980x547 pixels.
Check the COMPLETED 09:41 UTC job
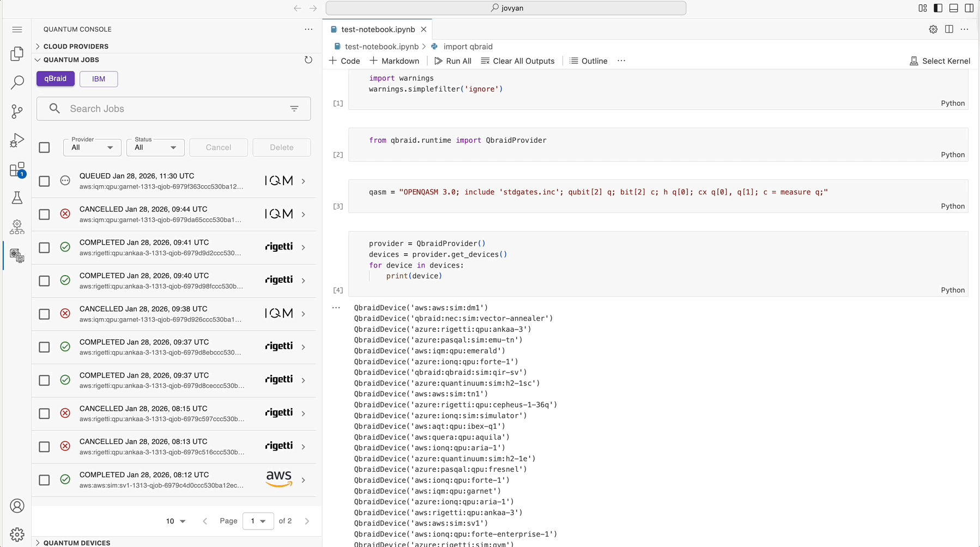point(44,247)
